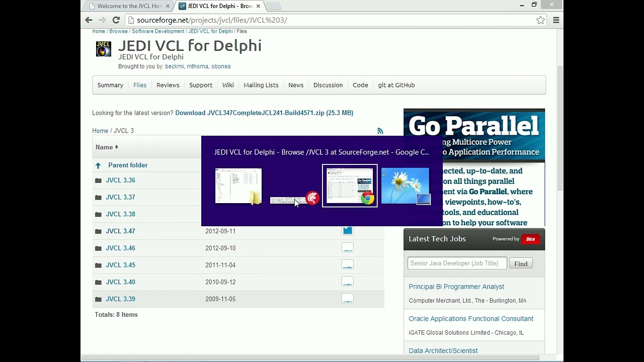Open the JVCL 3.47 folder link
The image size is (644, 362).
click(x=120, y=231)
